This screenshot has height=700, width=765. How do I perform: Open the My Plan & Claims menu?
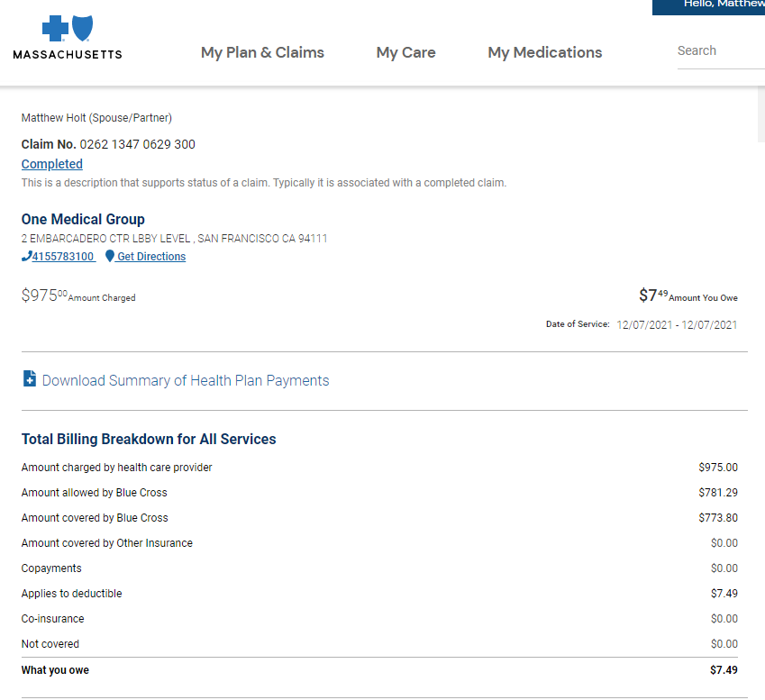[x=262, y=52]
